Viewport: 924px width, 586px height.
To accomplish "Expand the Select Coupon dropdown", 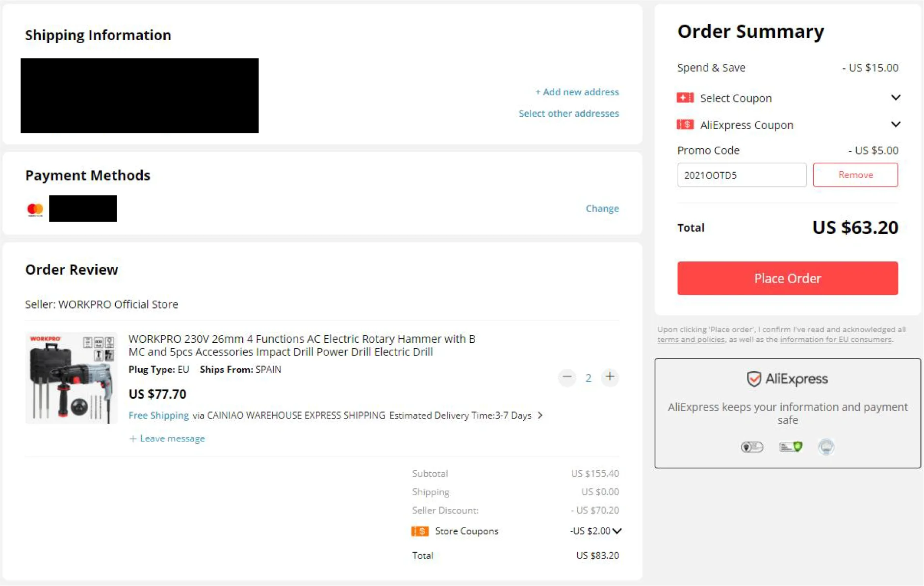I will coord(895,98).
